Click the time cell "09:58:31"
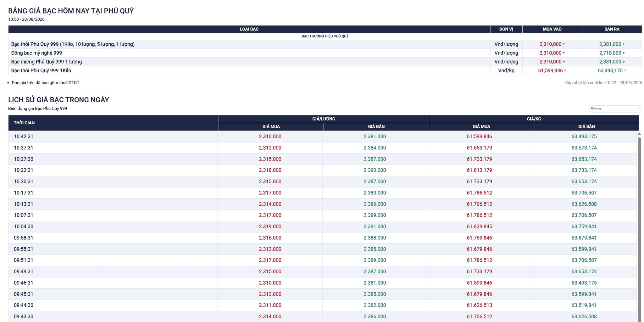 (23, 238)
